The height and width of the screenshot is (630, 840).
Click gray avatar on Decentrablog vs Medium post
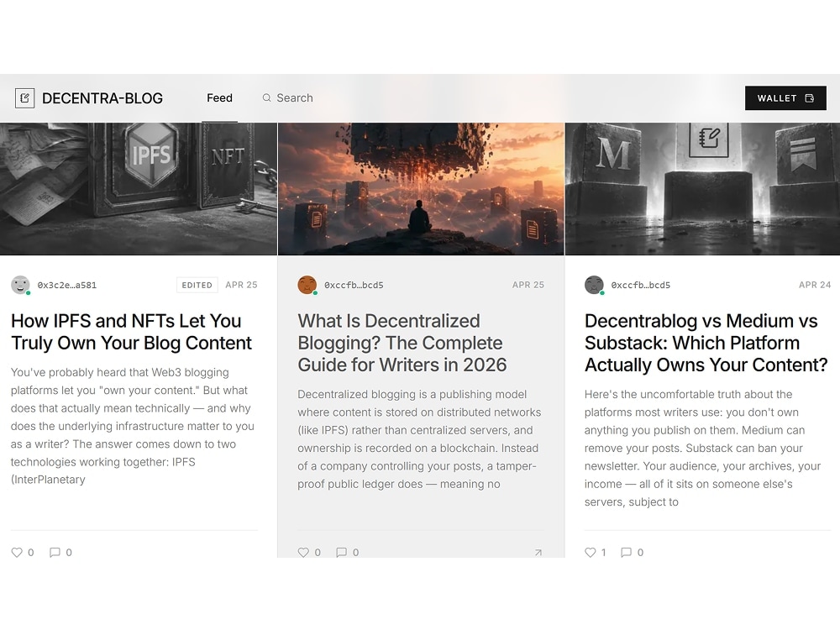pyautogui.click(x=594, y=285)
